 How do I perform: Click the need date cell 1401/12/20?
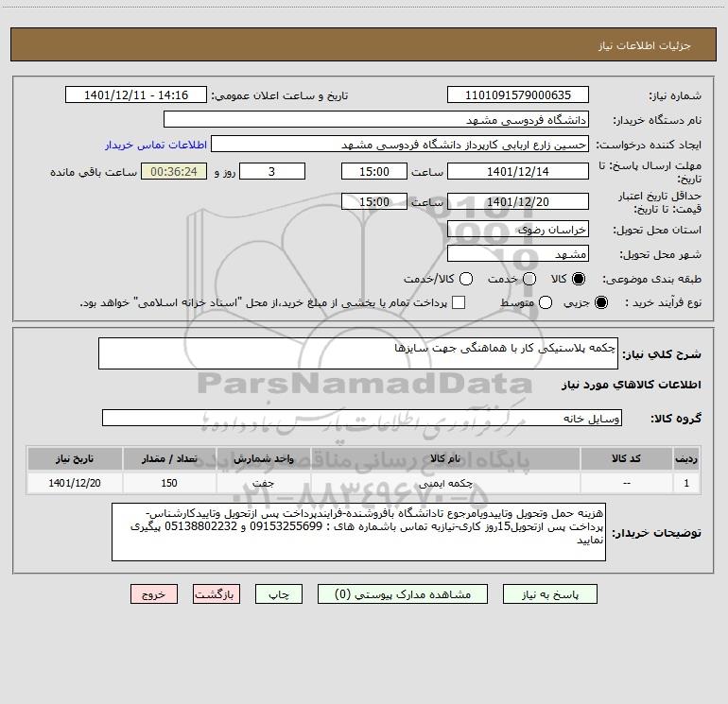75,484
